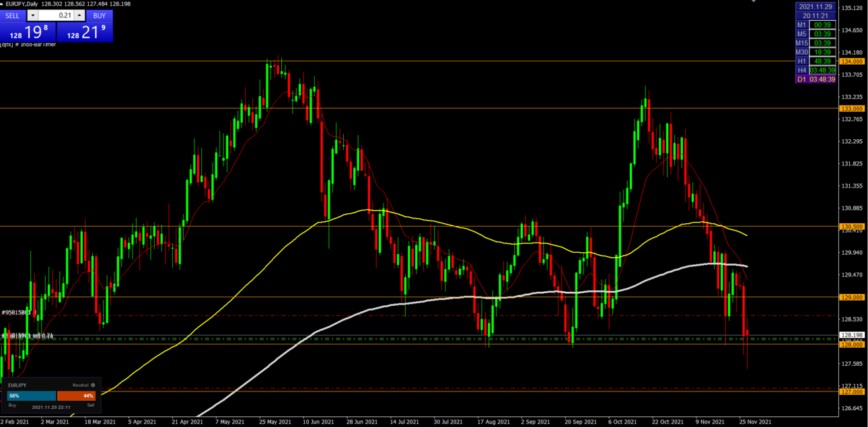The width and height of the screenshot is (868, 427).
Task: Click the 2021.11.29 date label
Action: click(x=816, y=7)
